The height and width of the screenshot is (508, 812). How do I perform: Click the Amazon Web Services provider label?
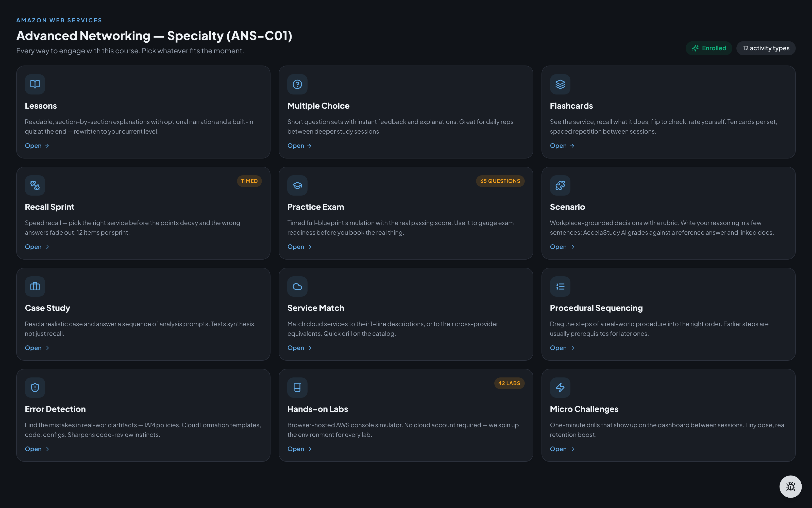click(59, 21)
